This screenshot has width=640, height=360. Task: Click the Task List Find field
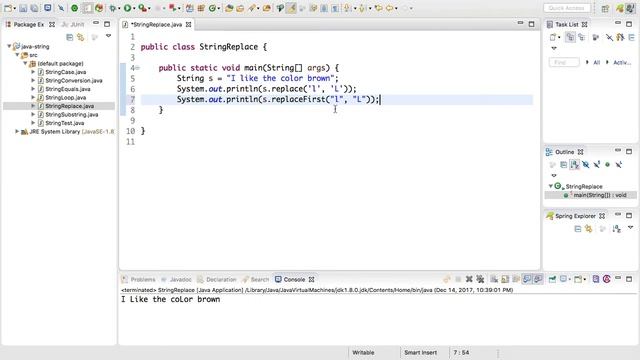[564, 62]
